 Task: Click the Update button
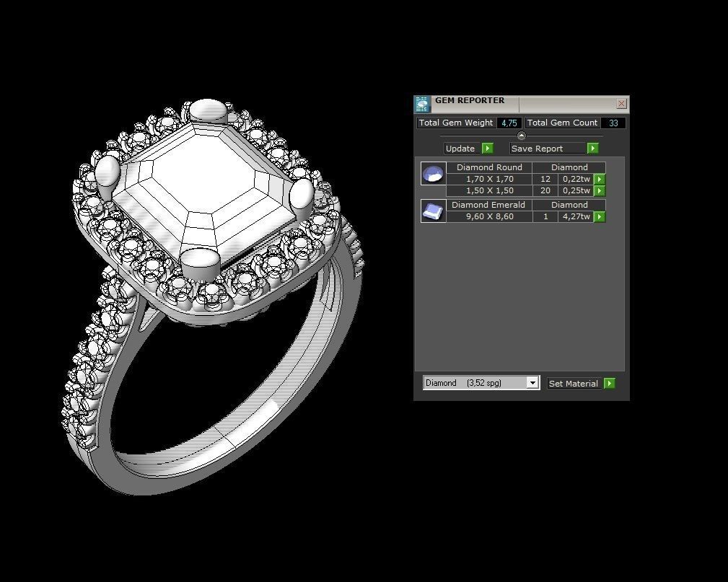[x=460, y=149]
